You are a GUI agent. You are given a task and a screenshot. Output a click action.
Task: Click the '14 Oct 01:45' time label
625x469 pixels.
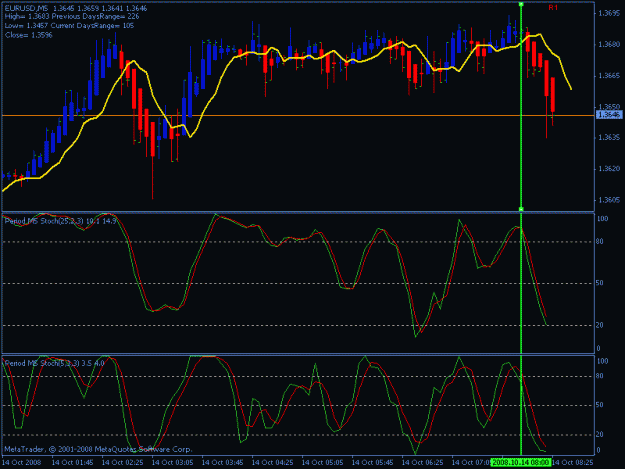click(x=73, y=463)
